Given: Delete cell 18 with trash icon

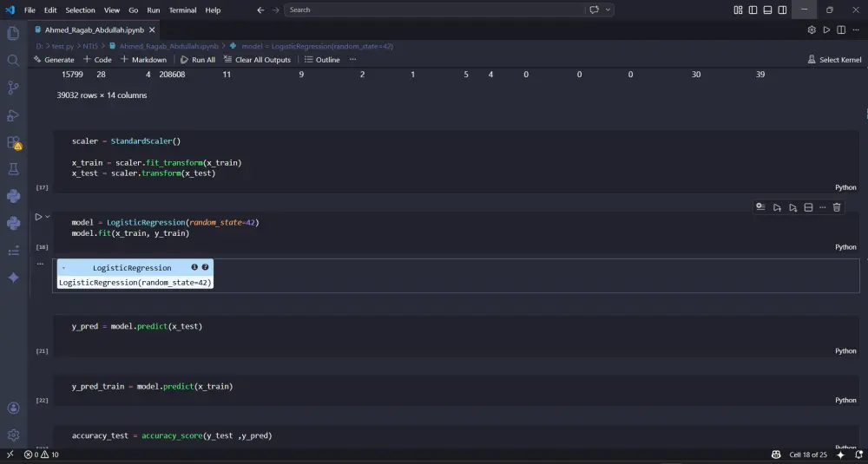Looking at the screenshot, I should click(837, 207).
